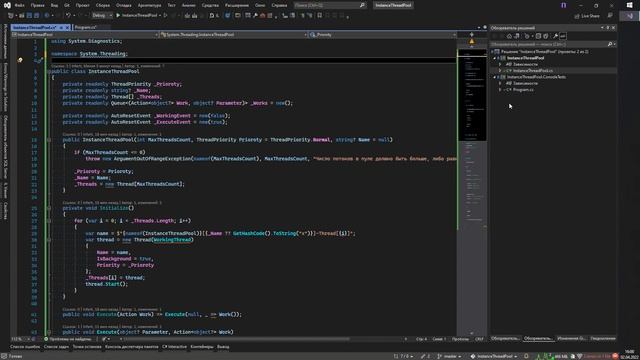Open the project scope dropdown in navigation bar

click(x=85, y=35)
